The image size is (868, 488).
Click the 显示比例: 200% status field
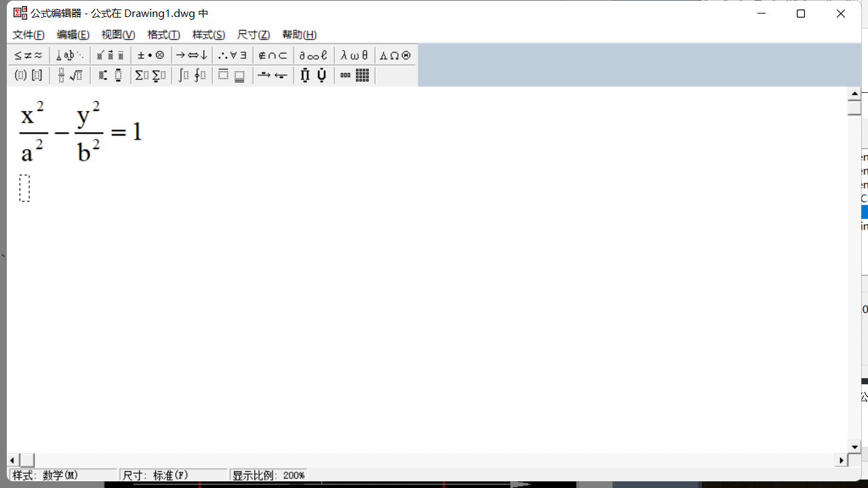[x=269, y=475]
